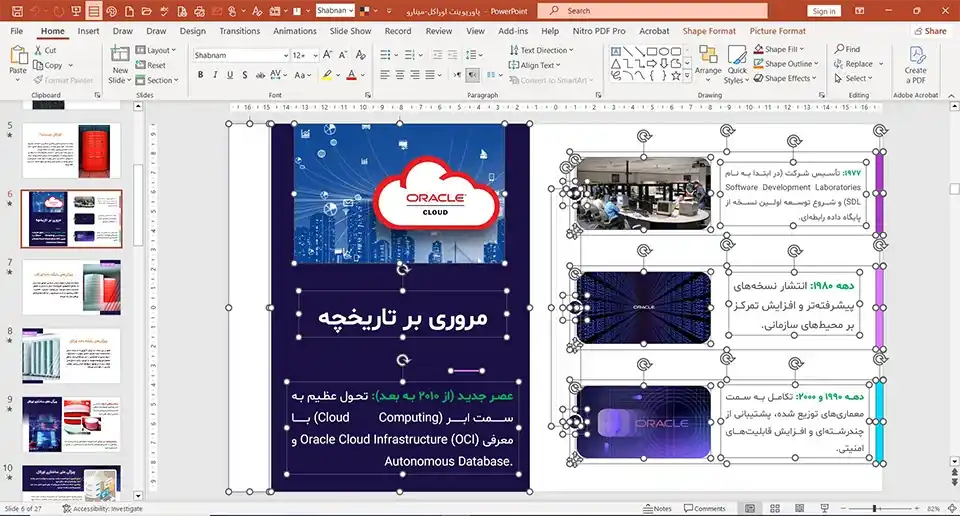Select slide 7 thumbnail

point(72,287)
